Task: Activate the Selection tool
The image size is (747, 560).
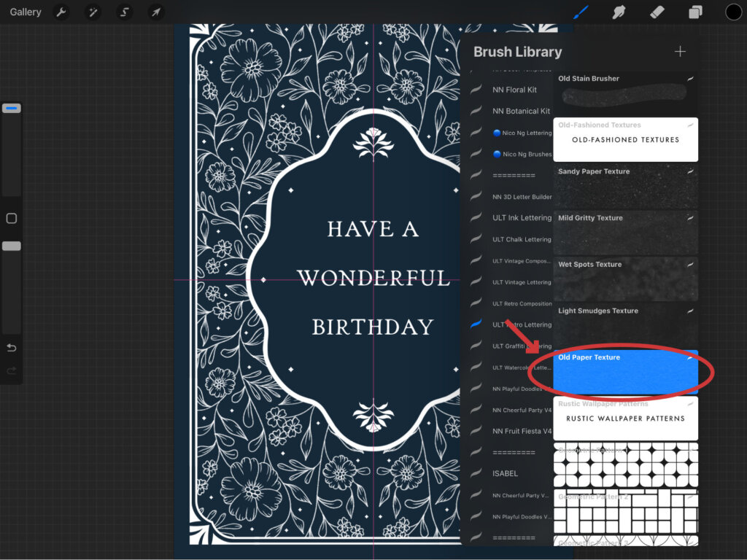Action: (x=125, y=12)
